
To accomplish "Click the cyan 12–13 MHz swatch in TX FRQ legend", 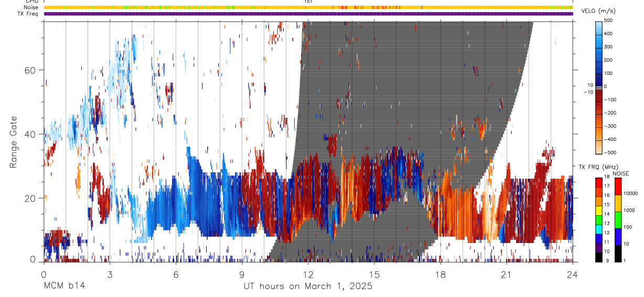I will click(599, 228).
